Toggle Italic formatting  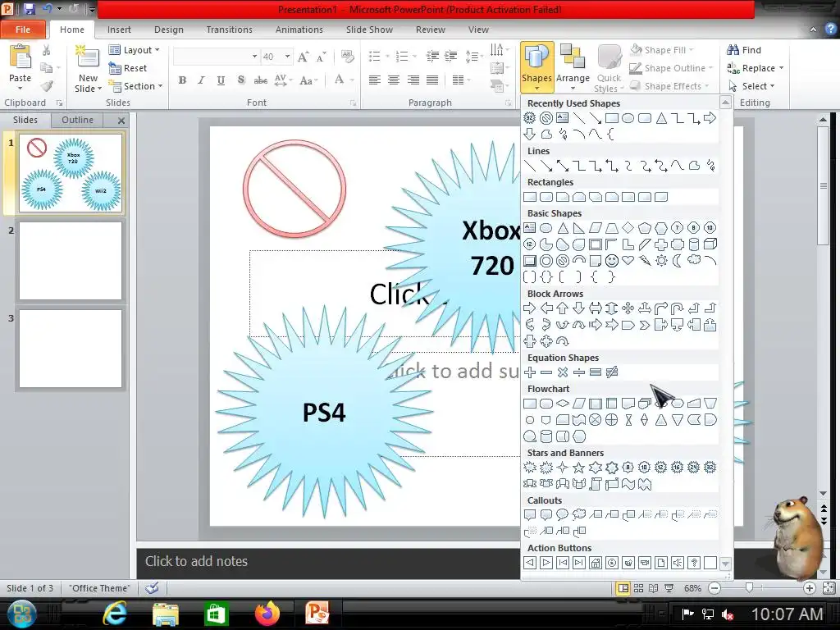pos(201,80)
